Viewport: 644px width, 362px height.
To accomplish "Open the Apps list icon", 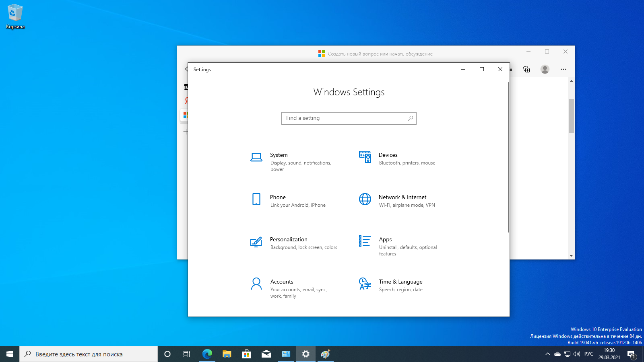I will coord(365,241).
